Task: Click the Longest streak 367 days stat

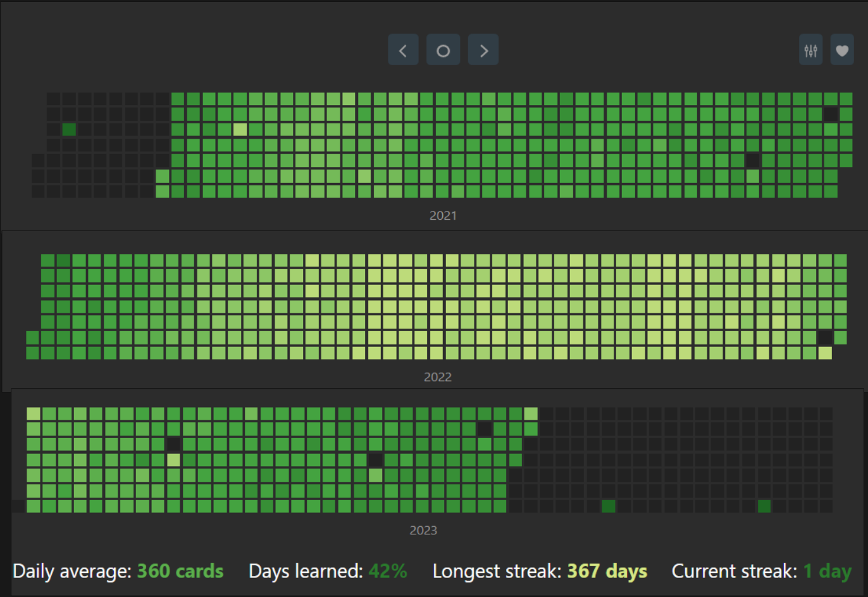Action: pyautogui.click(x=540, y=571)
